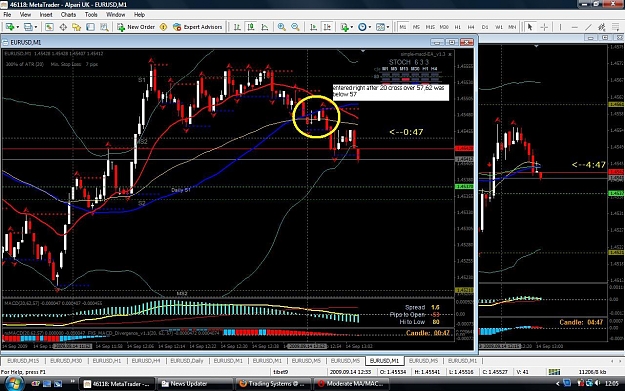Click the Templates icon

(x=380, y=27)
